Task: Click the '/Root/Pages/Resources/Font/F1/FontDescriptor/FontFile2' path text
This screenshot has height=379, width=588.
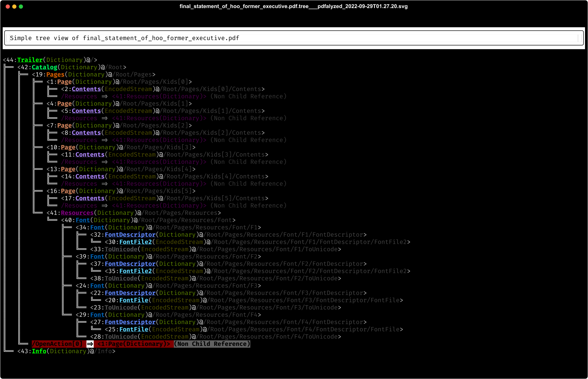Action: coord(308,242)
